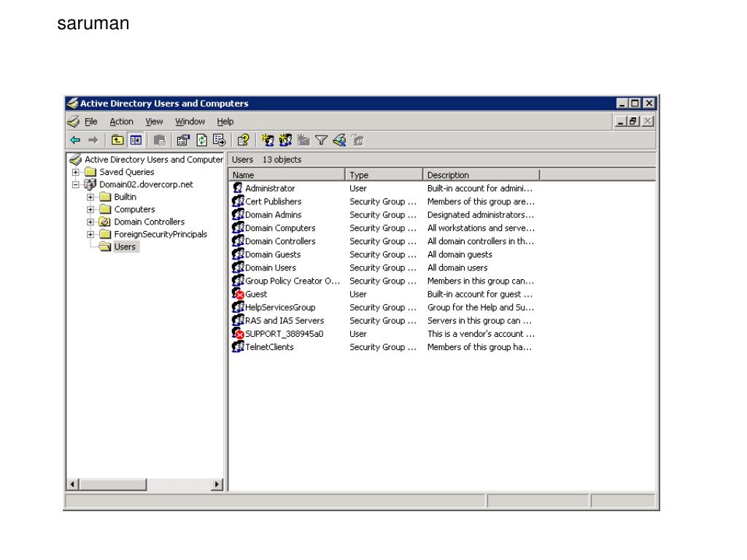Toggle the Show/Hide Console Tree button
Image resolution: width=747 pixels, height=560 pixels.
[136, 140]
